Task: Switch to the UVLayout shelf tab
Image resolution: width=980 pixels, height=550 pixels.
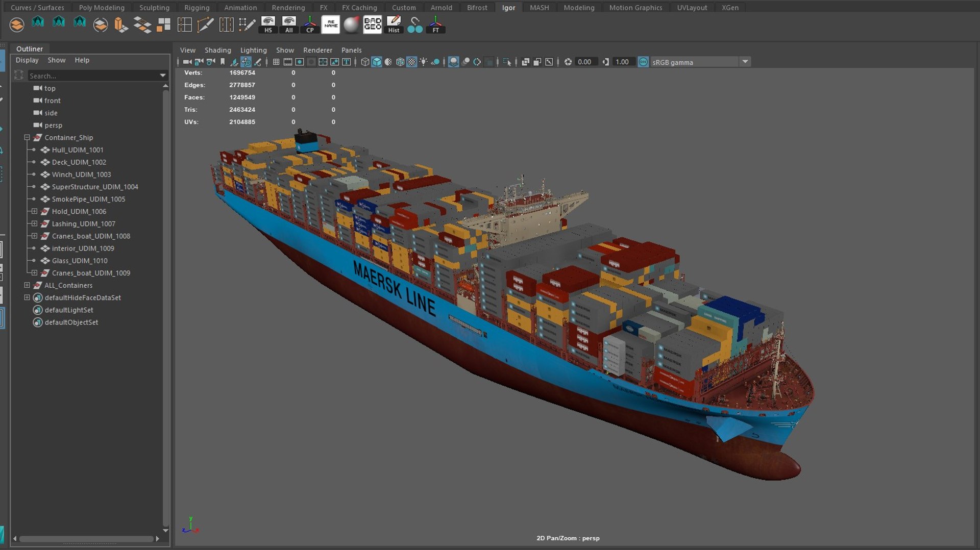Action: [x=692, y=8]
